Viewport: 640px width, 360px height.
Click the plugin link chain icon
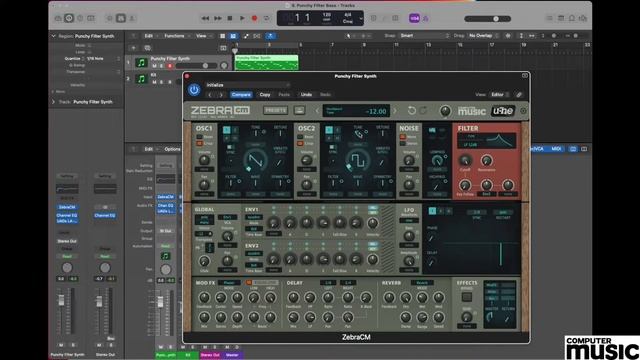(519, 95)
